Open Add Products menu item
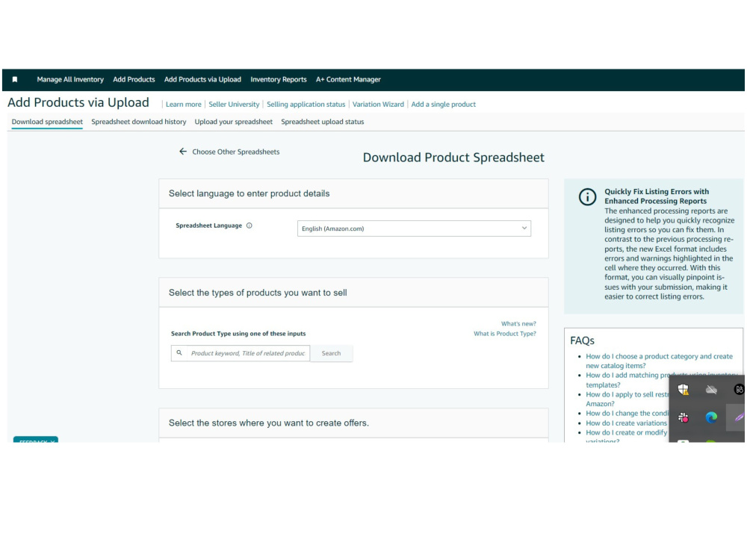This screenshot has width=747, height=560. (134, 80)
